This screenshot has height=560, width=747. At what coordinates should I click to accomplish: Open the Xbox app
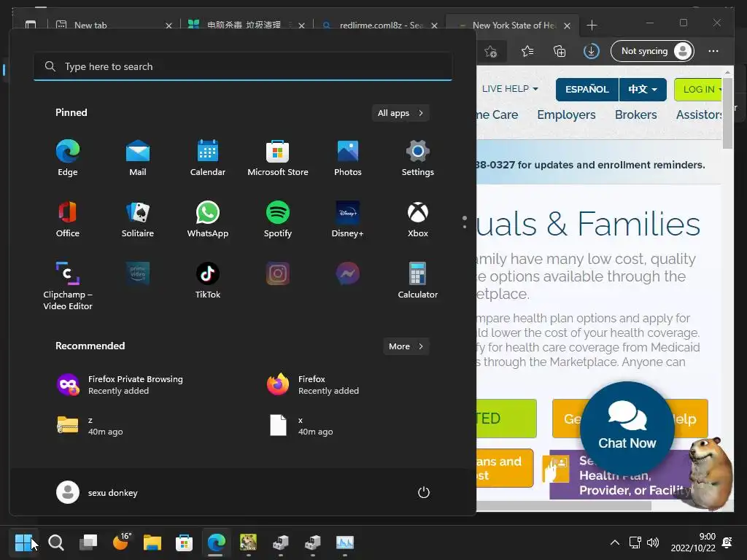418,219
